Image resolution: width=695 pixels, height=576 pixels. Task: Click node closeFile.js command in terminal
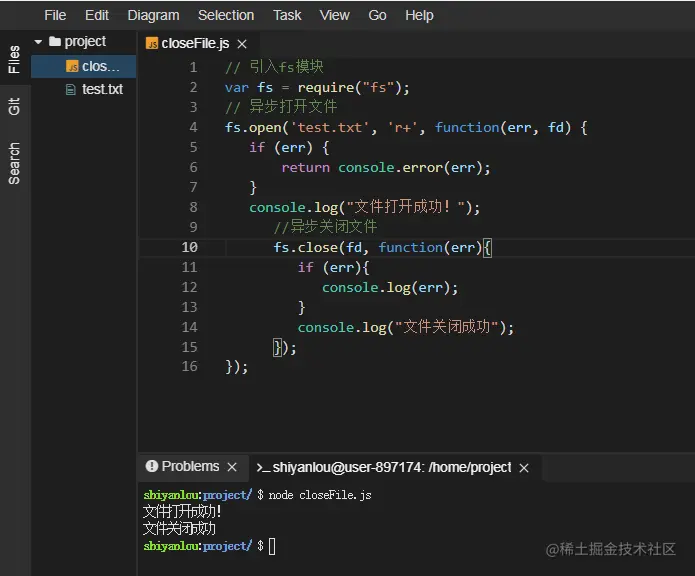pos(320,495)
